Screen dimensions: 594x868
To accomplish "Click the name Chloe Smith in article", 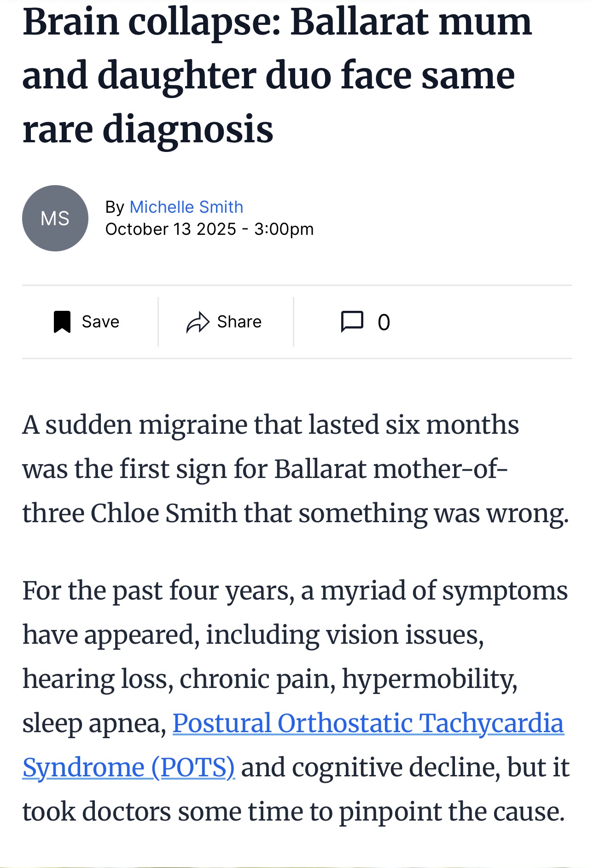I will tap(163, 513).
